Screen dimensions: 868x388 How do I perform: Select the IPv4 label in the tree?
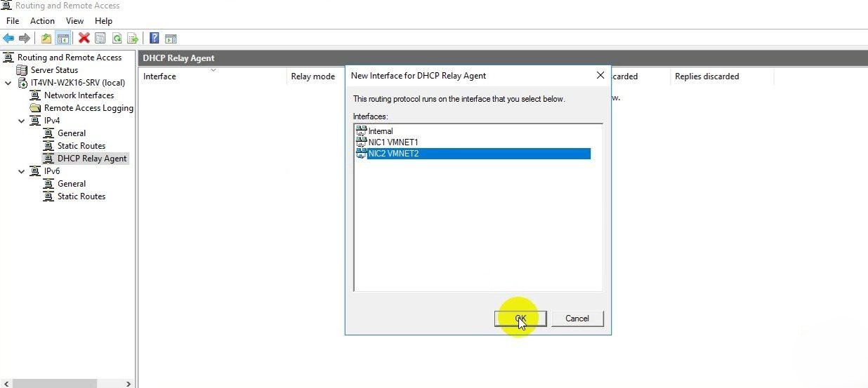coord(52,121)
